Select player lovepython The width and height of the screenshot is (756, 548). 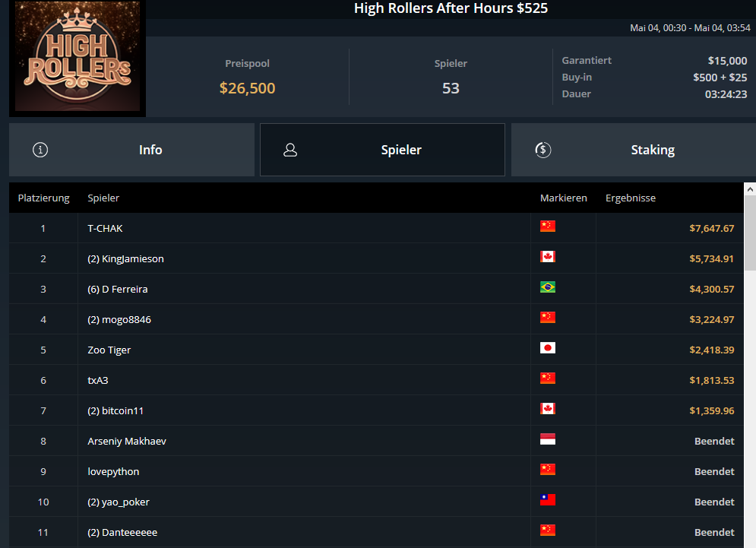(x=113, y=471)
